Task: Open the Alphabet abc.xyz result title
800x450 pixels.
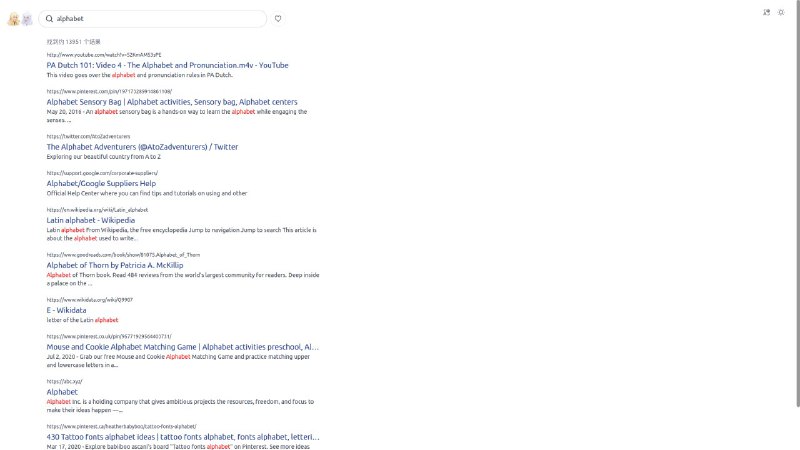Action: tap(62, 392)
